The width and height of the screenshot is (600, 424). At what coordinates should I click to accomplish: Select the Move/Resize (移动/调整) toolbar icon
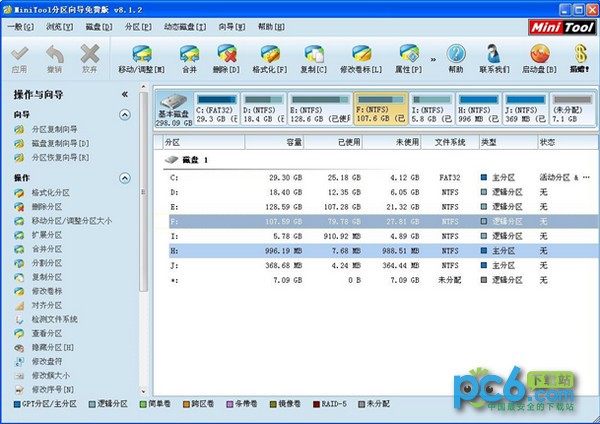tap(142, 54)
